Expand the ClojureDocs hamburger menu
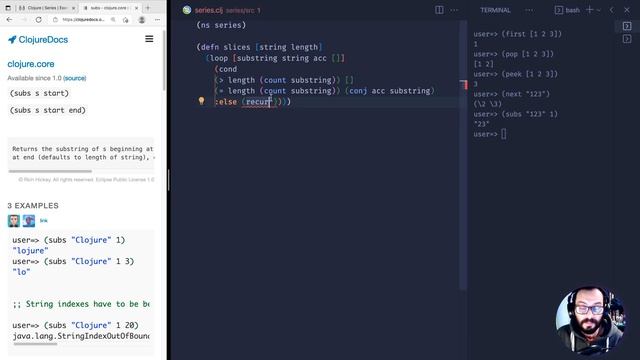The width and height of the screenshot is (640, 360). pos(149,39)
